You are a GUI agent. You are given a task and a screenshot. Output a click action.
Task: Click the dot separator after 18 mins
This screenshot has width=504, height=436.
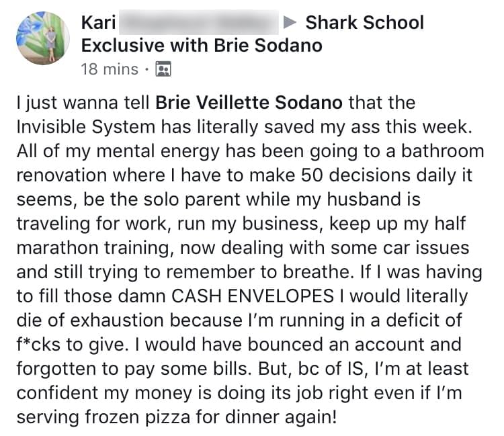point(147,69)
